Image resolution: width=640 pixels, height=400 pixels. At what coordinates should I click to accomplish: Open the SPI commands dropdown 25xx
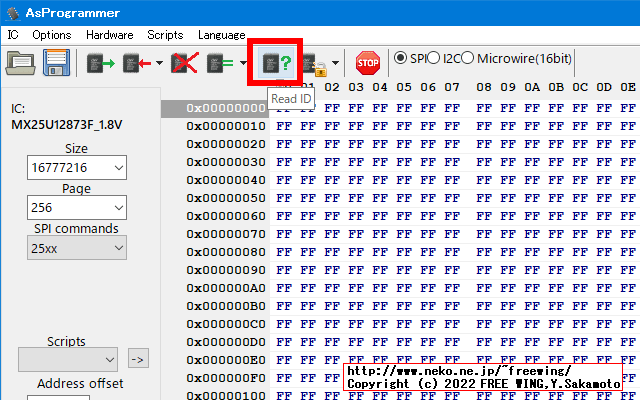(77, 248)
